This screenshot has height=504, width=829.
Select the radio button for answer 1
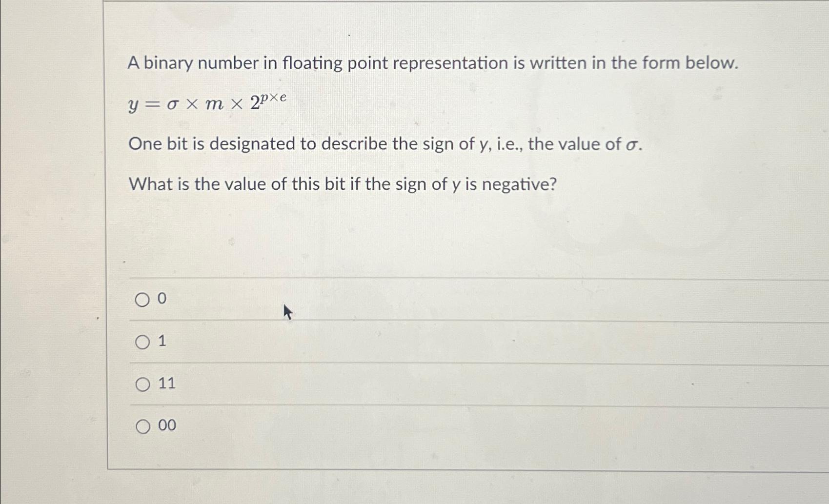pyautogui.click(x=142, y=342)
